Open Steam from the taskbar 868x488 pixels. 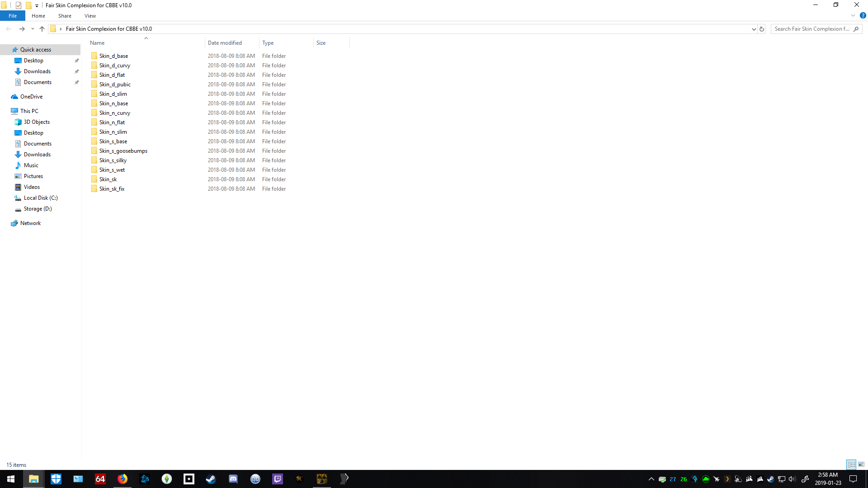click(211, 479)
